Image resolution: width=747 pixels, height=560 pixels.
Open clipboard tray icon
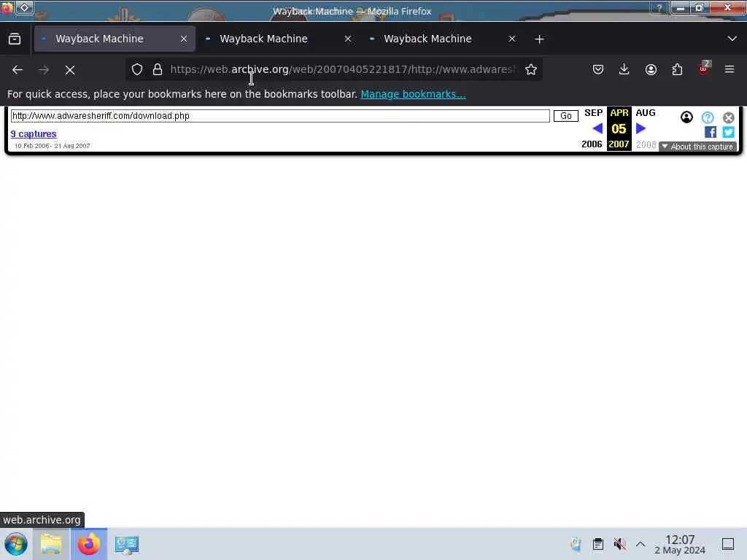[598, 544]
